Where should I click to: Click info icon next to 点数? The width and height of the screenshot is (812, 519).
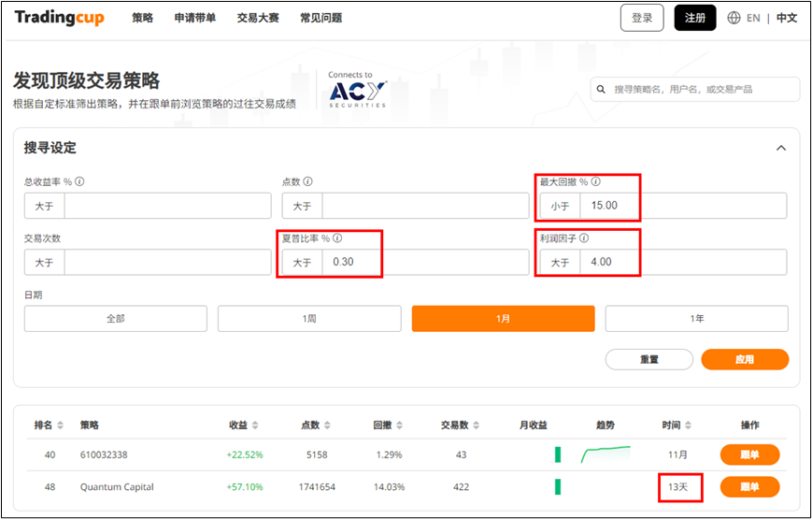click(x=307, y=181)
